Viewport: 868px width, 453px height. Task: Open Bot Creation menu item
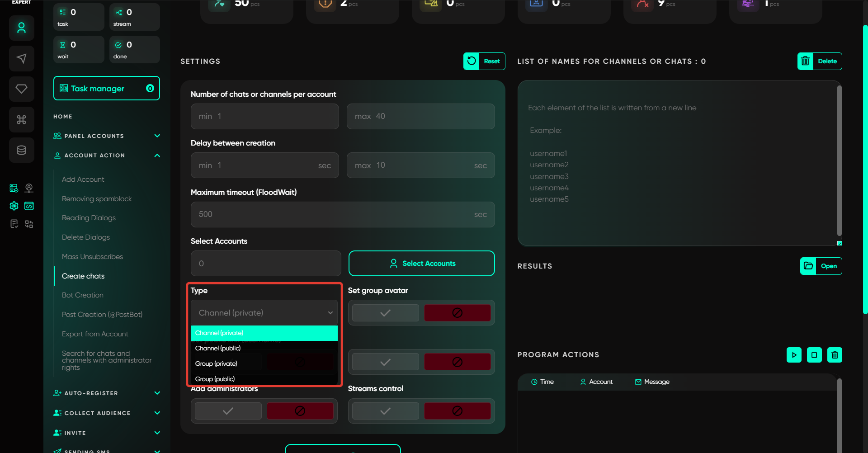pyautogui.click(x=83, y=295)
